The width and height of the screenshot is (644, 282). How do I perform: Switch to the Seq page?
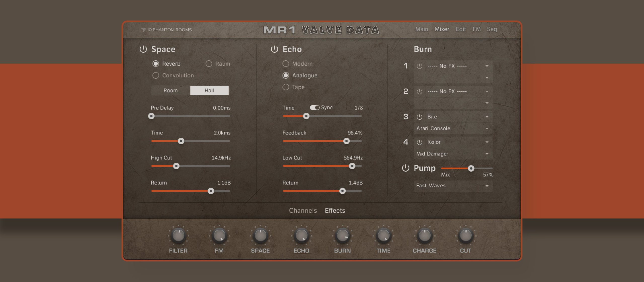point(492,29)
